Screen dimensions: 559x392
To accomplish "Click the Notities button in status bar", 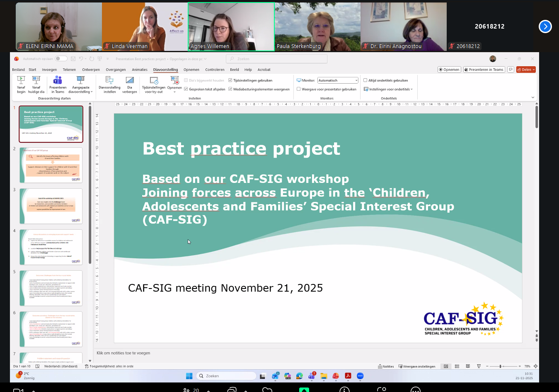I will 386,366.
